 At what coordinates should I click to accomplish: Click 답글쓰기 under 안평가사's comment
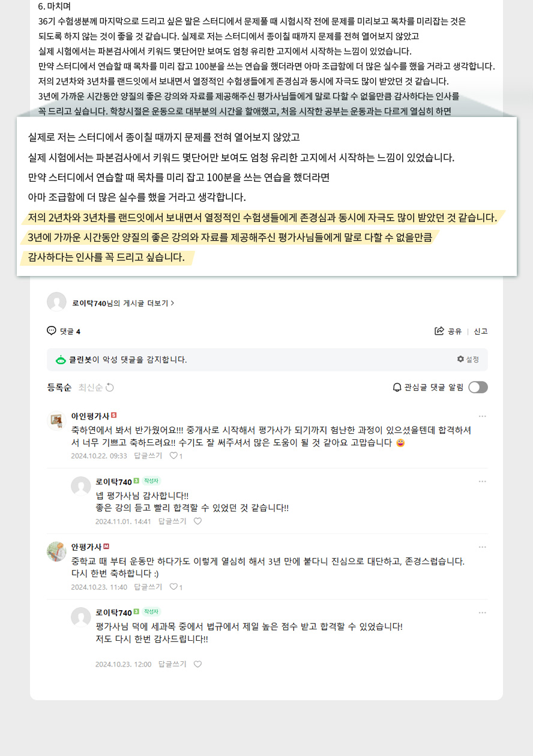(x=148, y=587)
